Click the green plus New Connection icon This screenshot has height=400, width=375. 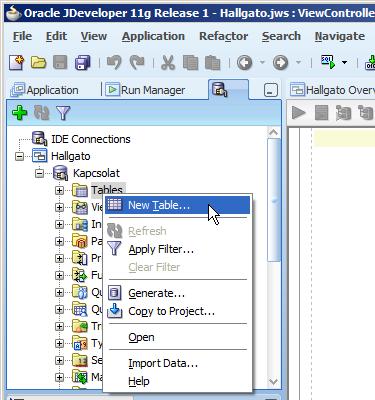tap(20, 113)
